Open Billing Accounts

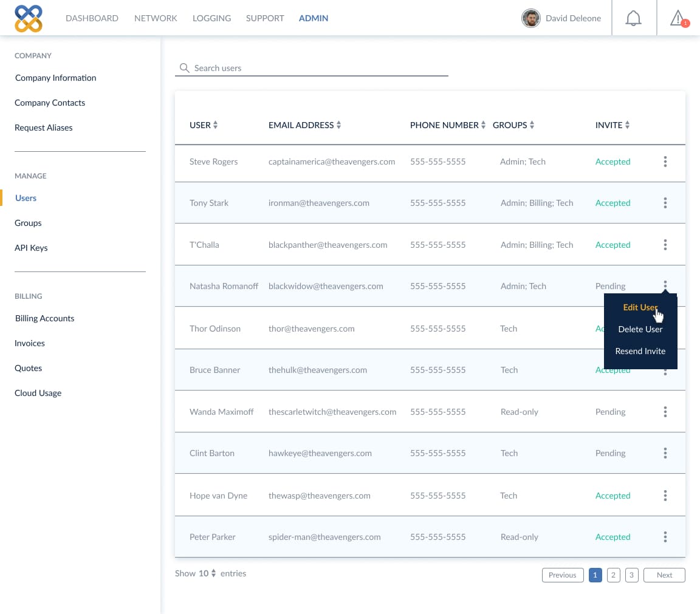pyautogui.click(x=44, y=318)
